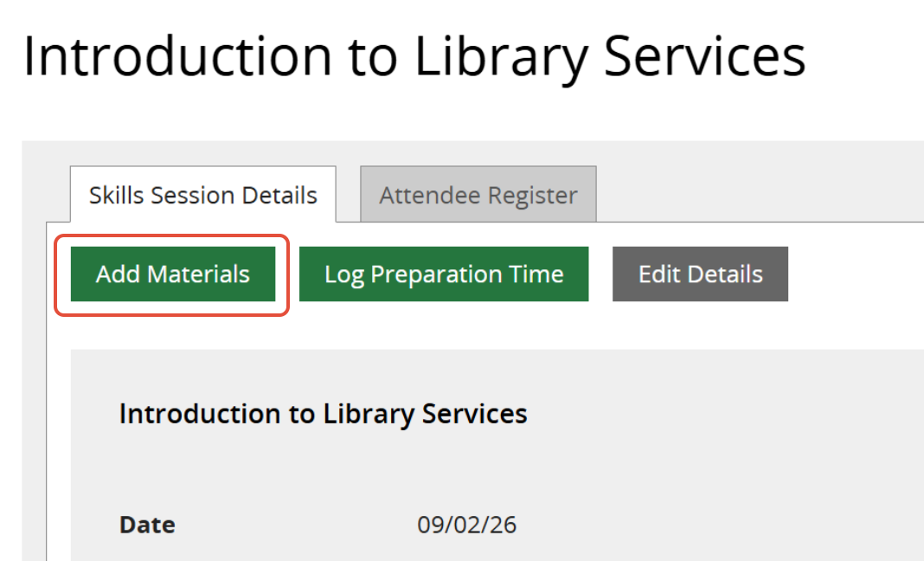Open the Log Preparation Time form
924x561 pixels.
(444, 274)
